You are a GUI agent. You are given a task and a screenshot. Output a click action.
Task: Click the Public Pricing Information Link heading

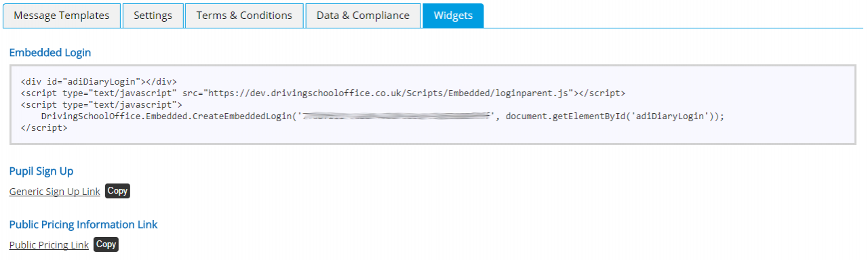tap(83, 224)
